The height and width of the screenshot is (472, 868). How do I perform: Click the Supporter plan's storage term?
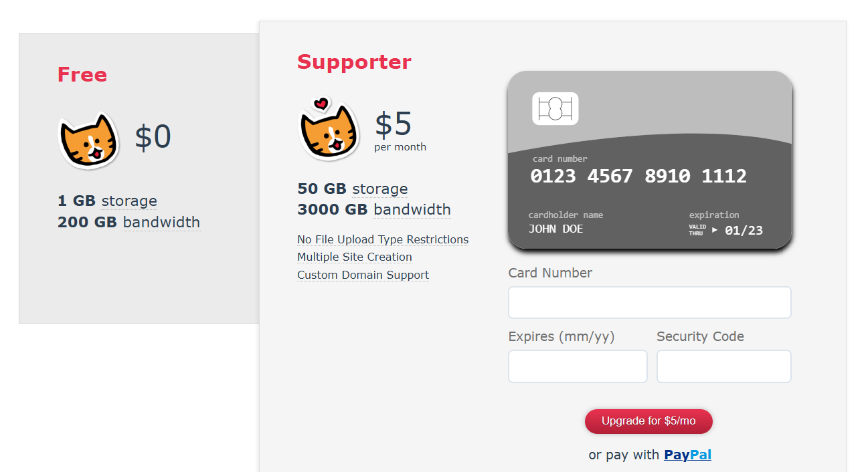[380, 189]
